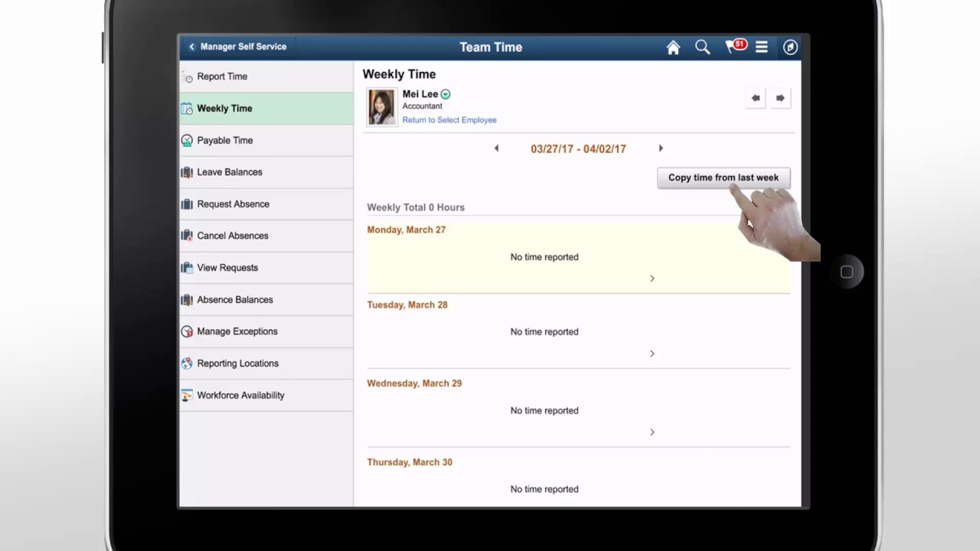Open Manage Exceptions sidebar item

[266, 331]
